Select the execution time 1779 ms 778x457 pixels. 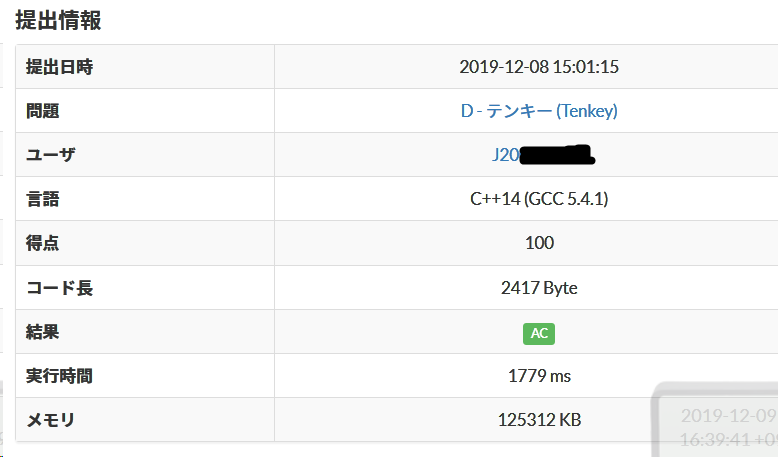[539, 376]
